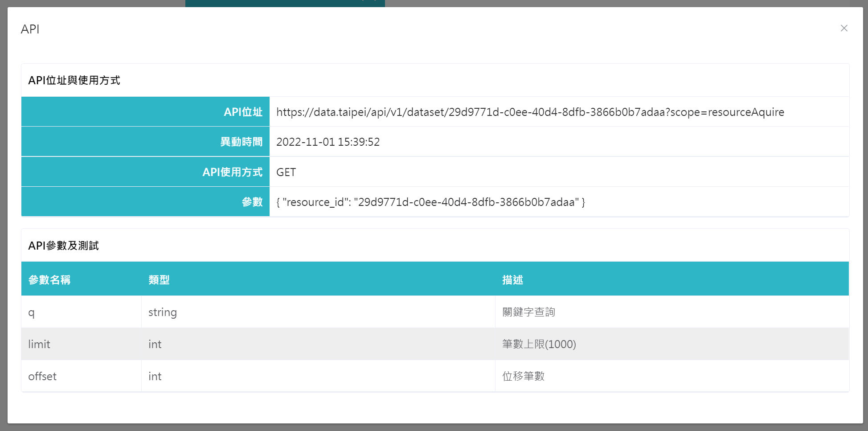This screenshot has height=431, width=868.
Task: Click the 'API使用方式' row label
Action: tap(233, 172)
